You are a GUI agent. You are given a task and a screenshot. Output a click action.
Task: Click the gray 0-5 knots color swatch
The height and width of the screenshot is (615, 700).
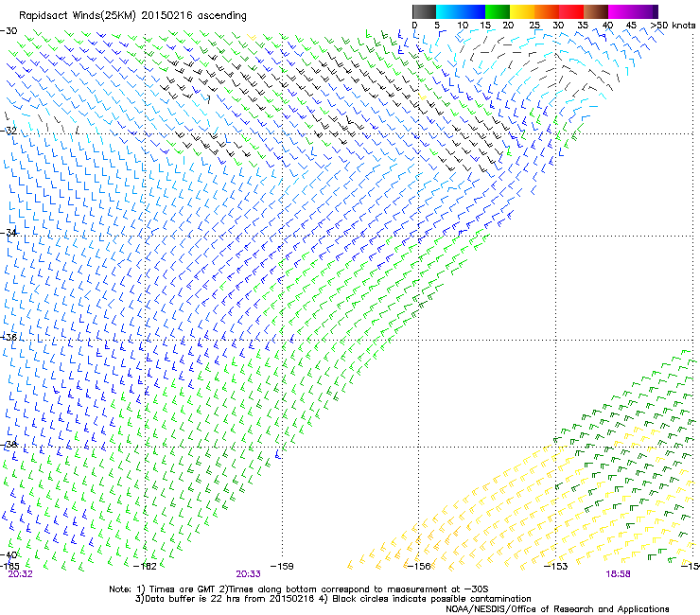pyautogui.click(x=424, y=11)
